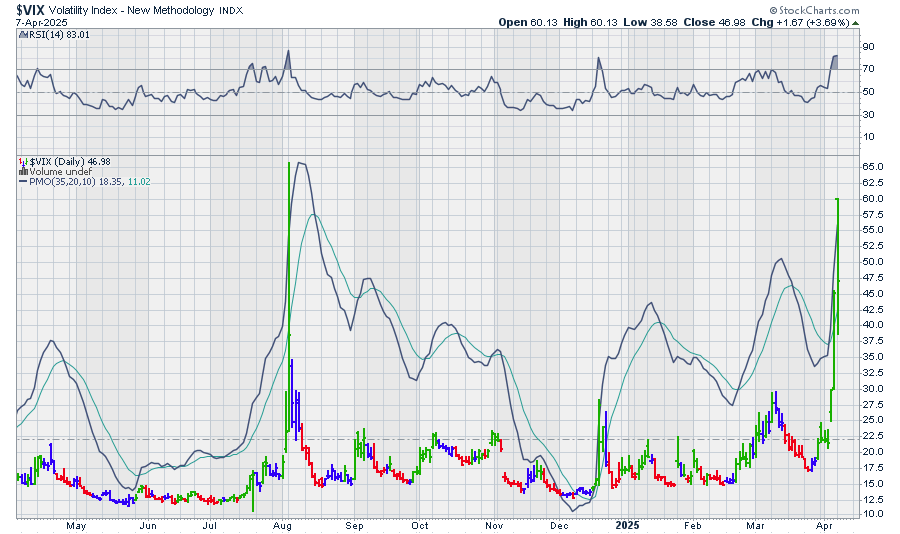This screenshot has height=534, width=900.
Task: Click the $VIX ticker symbol title
Action: tap(36, 8)
